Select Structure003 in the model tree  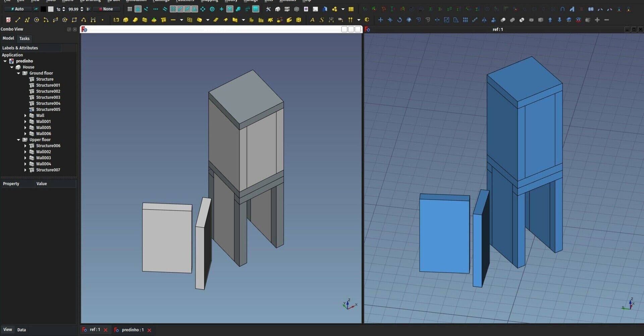point(48,97)
